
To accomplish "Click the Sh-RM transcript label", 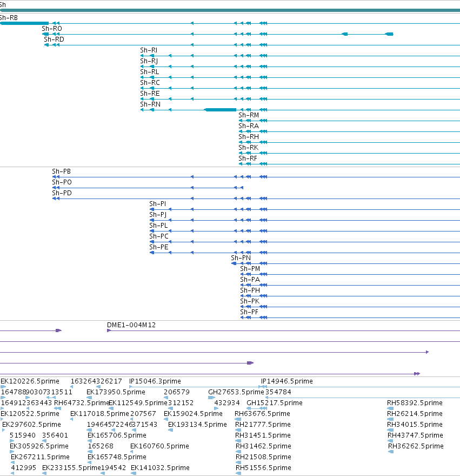I will pos(249,115).
